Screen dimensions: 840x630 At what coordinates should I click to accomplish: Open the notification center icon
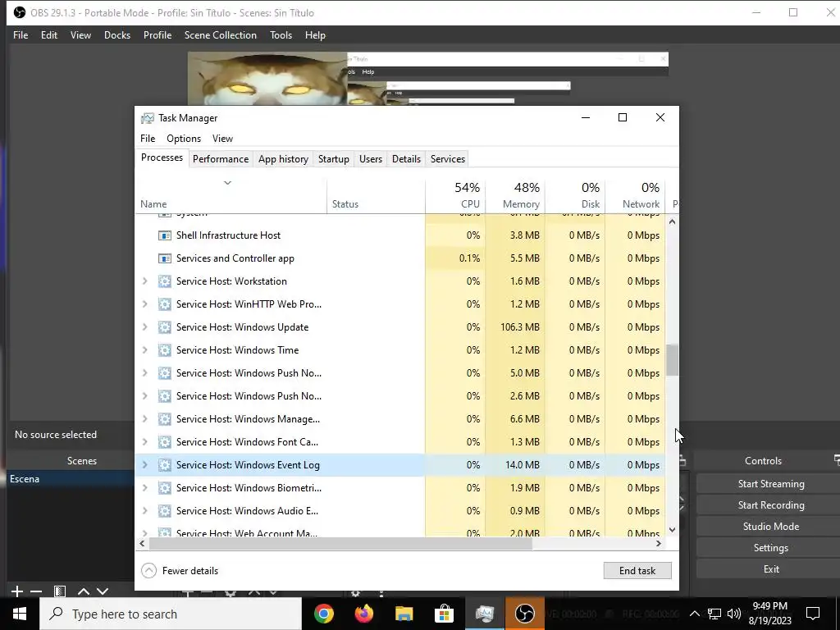click(813, 614)
